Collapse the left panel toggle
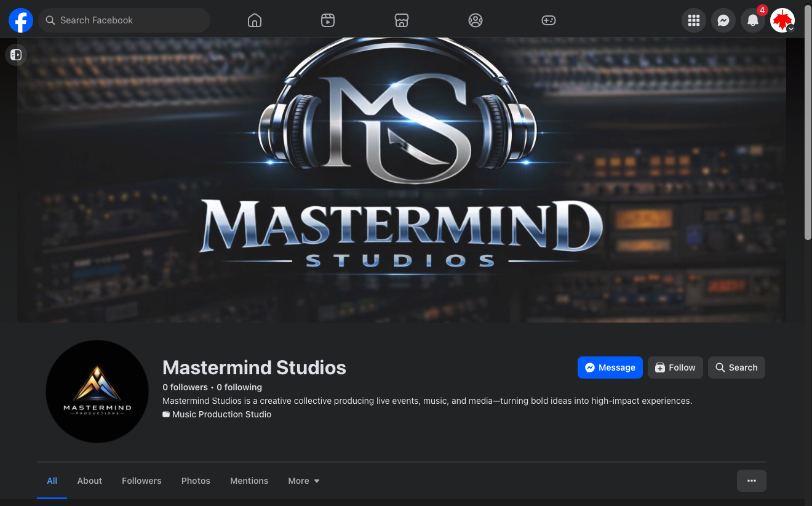The height and width of the screenshot is (506, 812). (16, 54)
